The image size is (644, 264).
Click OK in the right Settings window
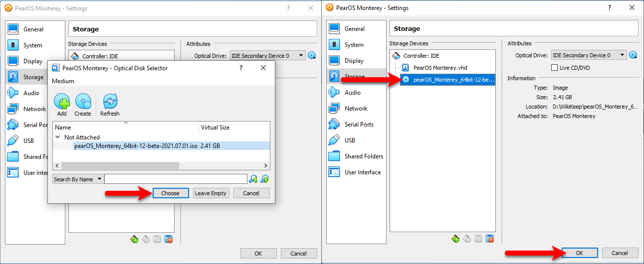(579, 253)
